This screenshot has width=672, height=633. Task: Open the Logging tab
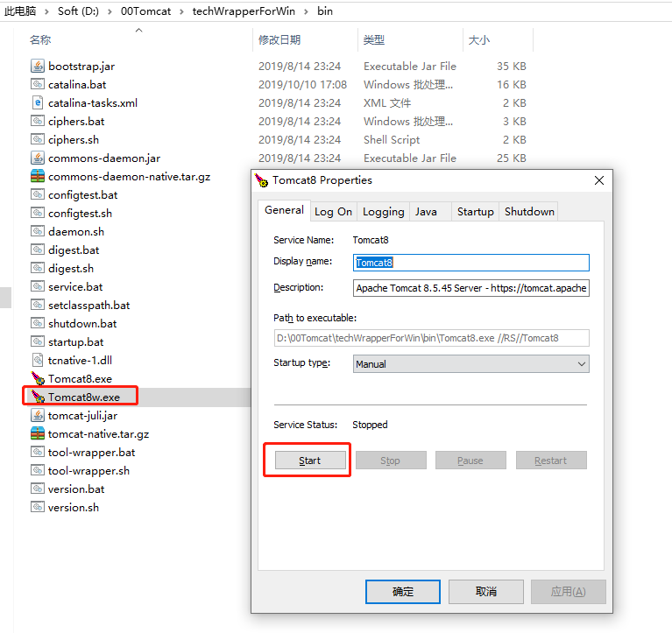click(384, 212)
